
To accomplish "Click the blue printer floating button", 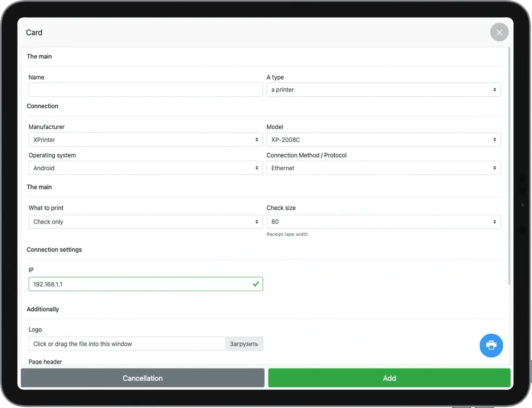I will [x=491, y=345].
